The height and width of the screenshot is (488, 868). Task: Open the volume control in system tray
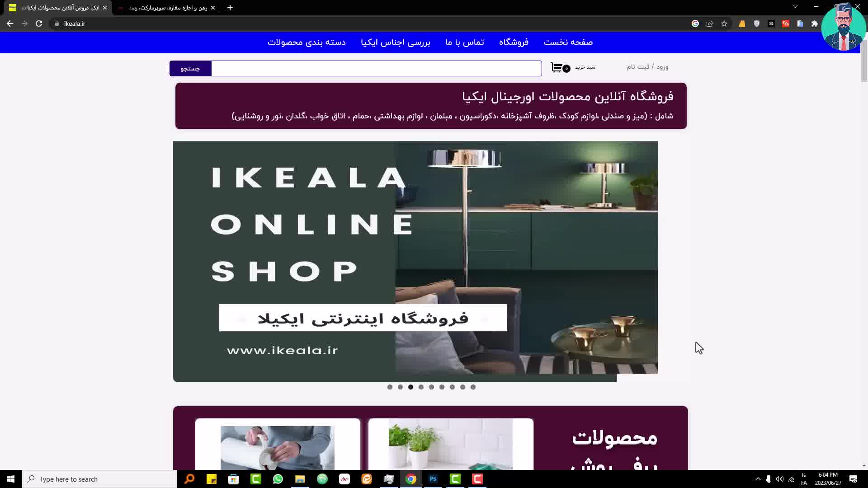tap(780, 479)
